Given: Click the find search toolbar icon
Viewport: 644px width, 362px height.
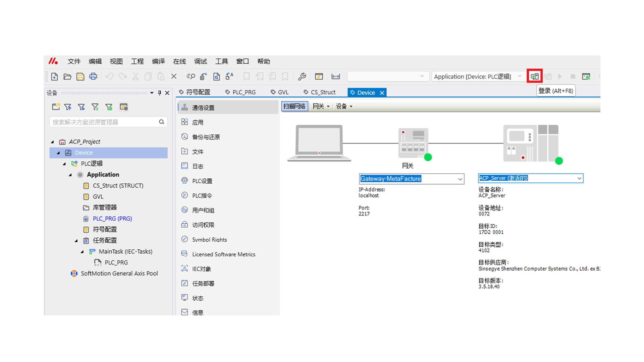Looking at the screenshot, I should (191, 76).
